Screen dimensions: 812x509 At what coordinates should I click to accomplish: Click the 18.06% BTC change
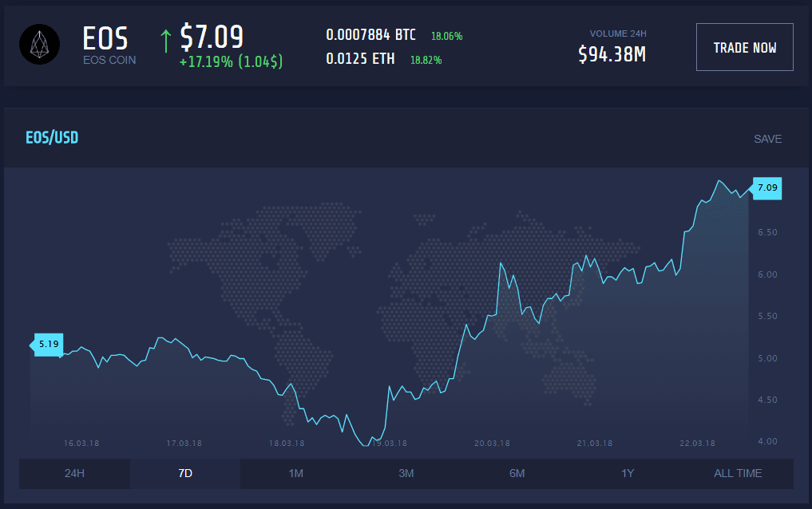click(447, 36)
